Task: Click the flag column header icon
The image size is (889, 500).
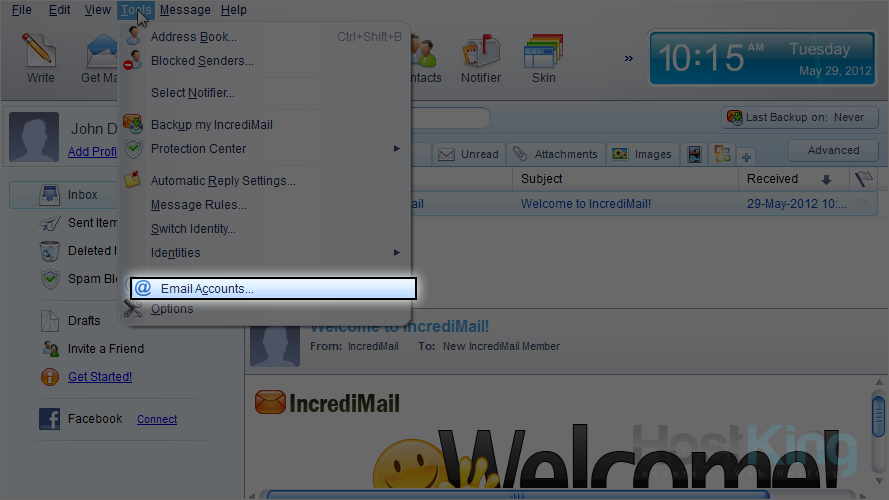Action: coord(862,179)
